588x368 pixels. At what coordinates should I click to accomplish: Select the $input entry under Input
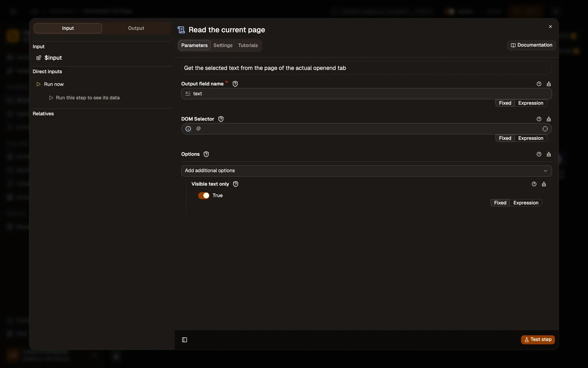pyautogui.click(x=53, y=58)
